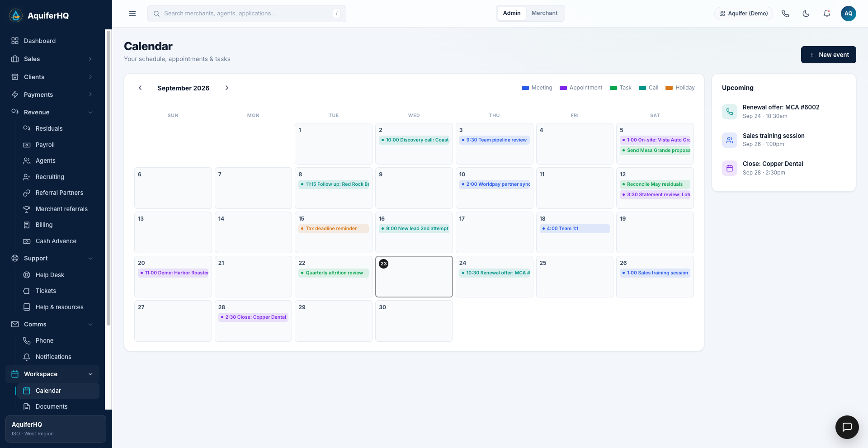The width and height of the screenshot is (868, 448).
Task: Open Dashboard in the sidebar
Action: click(x=52, y=41)
